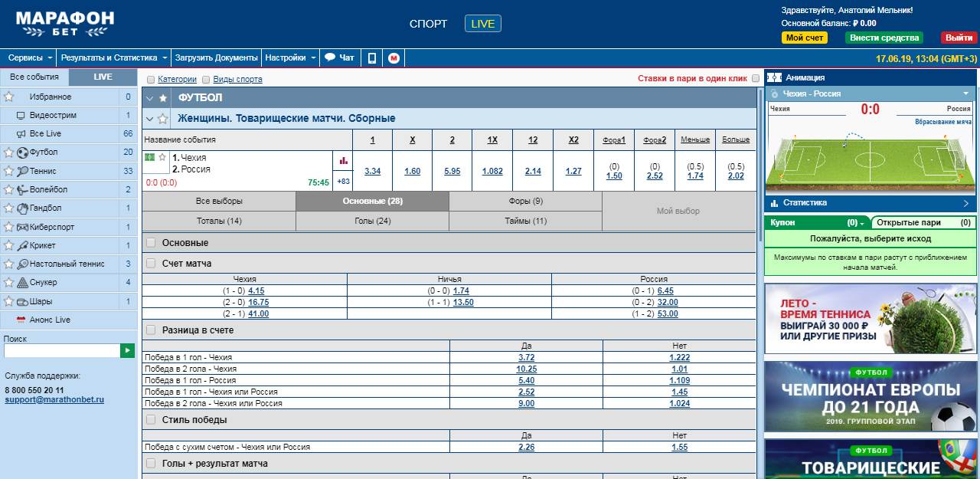Open Результаты и Статистика dropdown
This screenshot has height=479, width=980.
[115, 57]
